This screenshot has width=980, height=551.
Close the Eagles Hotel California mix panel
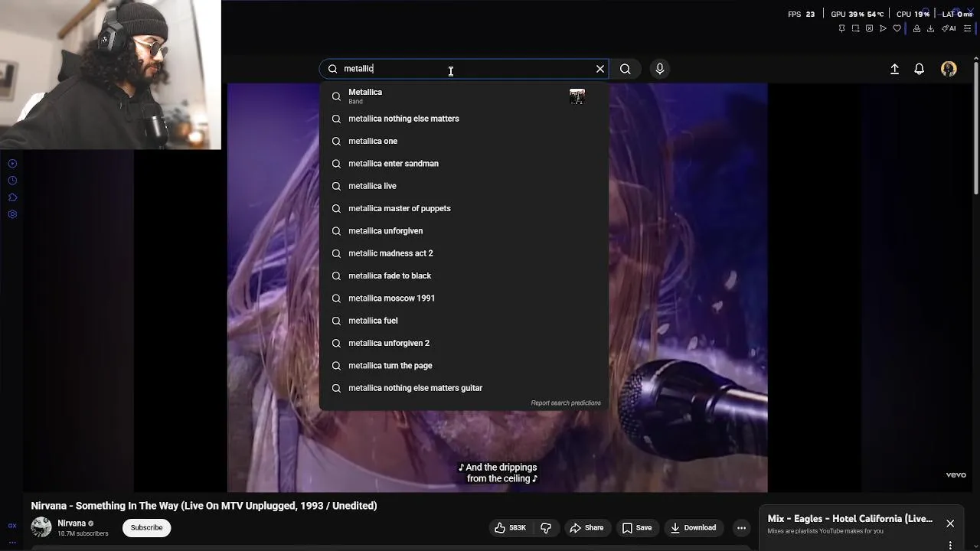[950, 523]
